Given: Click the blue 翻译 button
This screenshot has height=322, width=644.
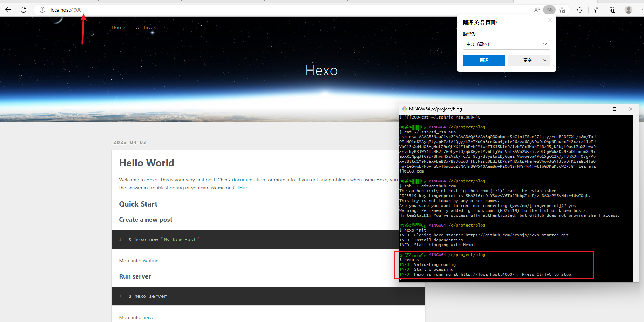Looking at the screenshot, I should point(484,60).
